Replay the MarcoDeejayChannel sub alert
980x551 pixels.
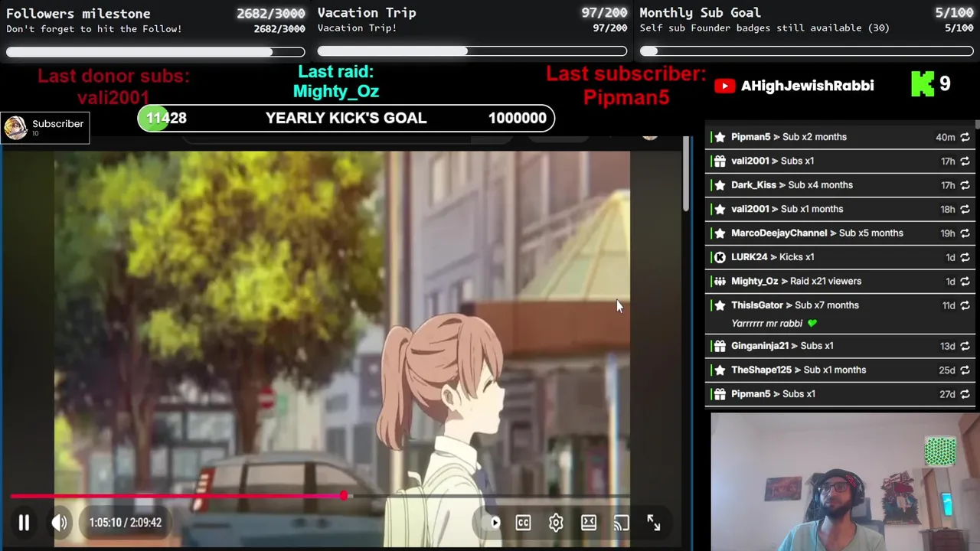965,233
